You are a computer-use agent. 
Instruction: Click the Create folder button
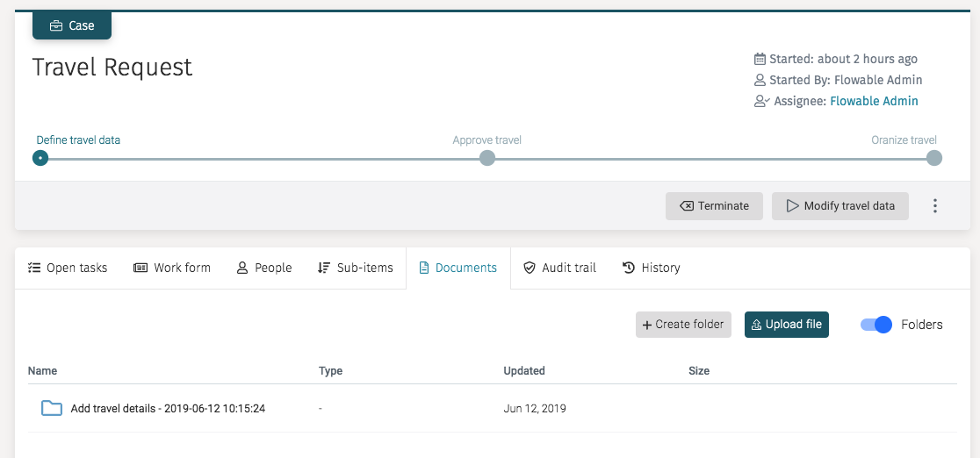click(x=683, y=325)
